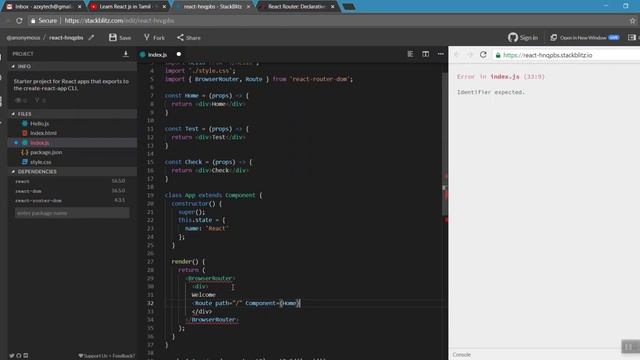Close the Inbox Gmail browser tab
The width and height of the screenshot is (640, 360).
point(79,7)
